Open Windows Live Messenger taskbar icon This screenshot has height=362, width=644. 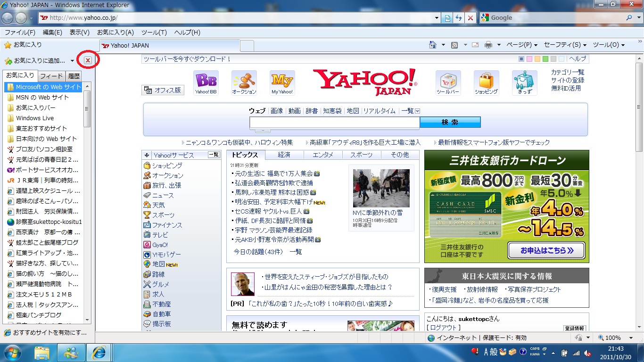coord(71,352)
